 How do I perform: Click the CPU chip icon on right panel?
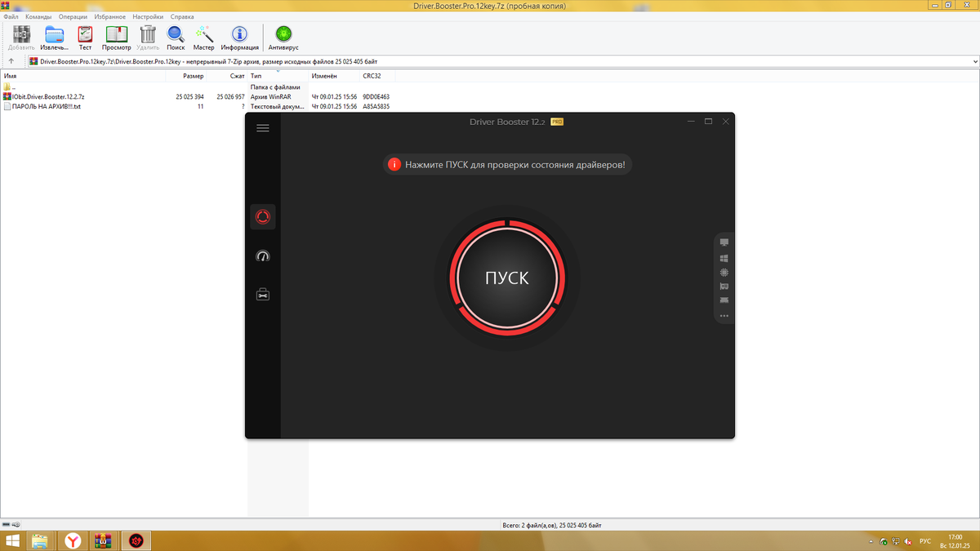pos(724,272)
